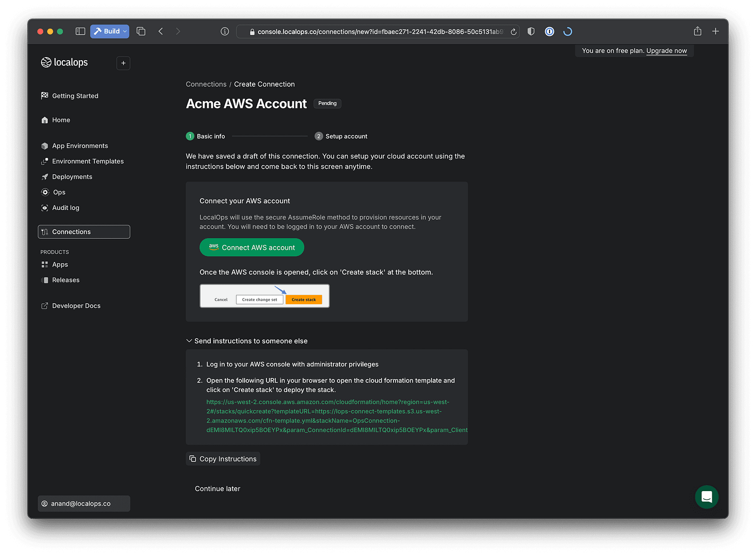The width and height of the screenshot is (756, 555).
Task: Select Connections in sidebar
Action: point(84,232)
